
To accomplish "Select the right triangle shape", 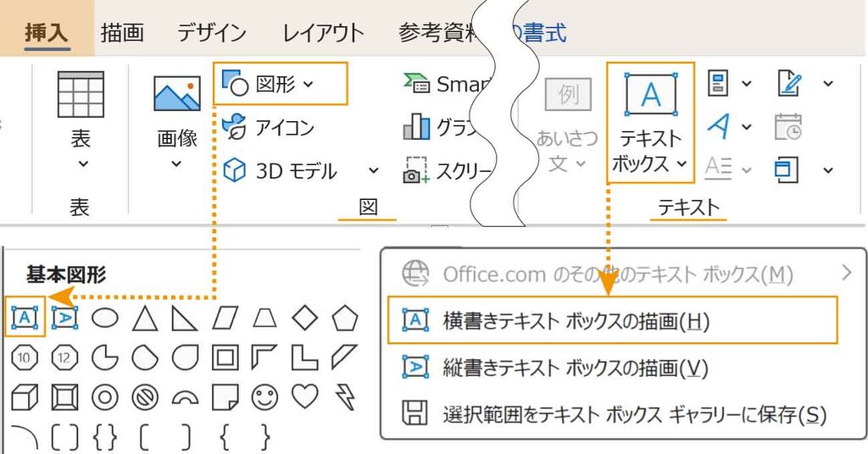I will [184, 318].
